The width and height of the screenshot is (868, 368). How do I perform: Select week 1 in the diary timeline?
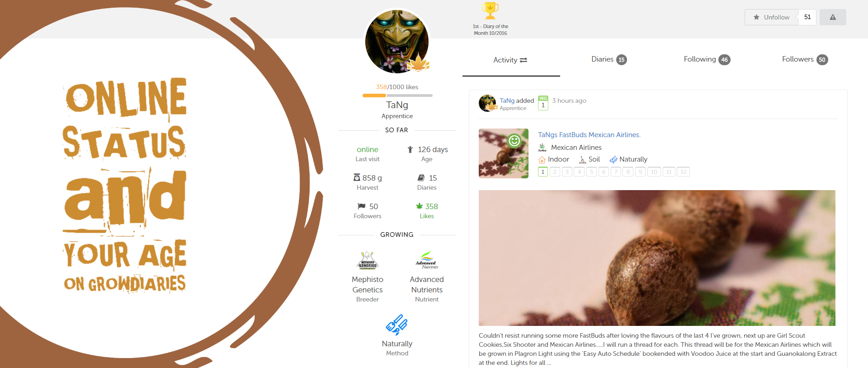coord(543,172)
